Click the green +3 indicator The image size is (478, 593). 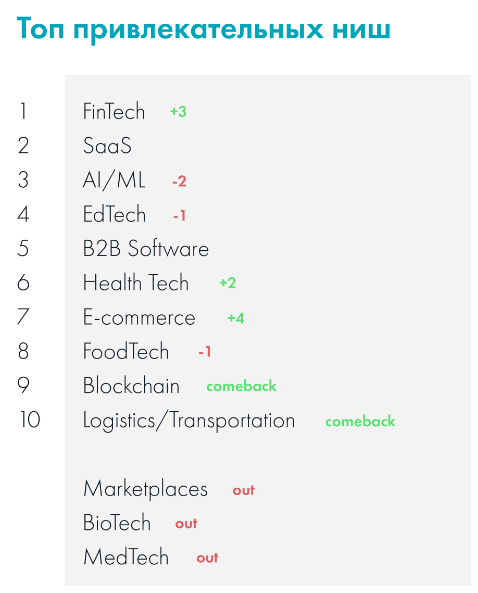tap(178, 112)
